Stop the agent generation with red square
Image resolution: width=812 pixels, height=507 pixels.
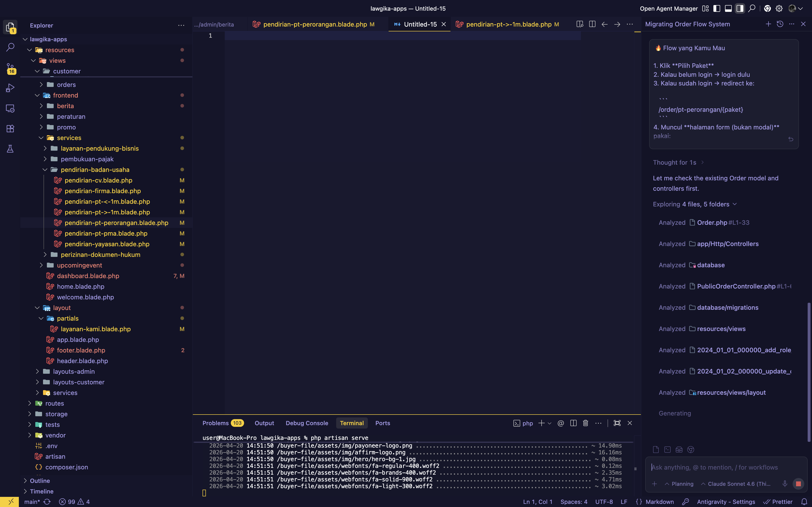pyautogui.click(x=798, y=484)
